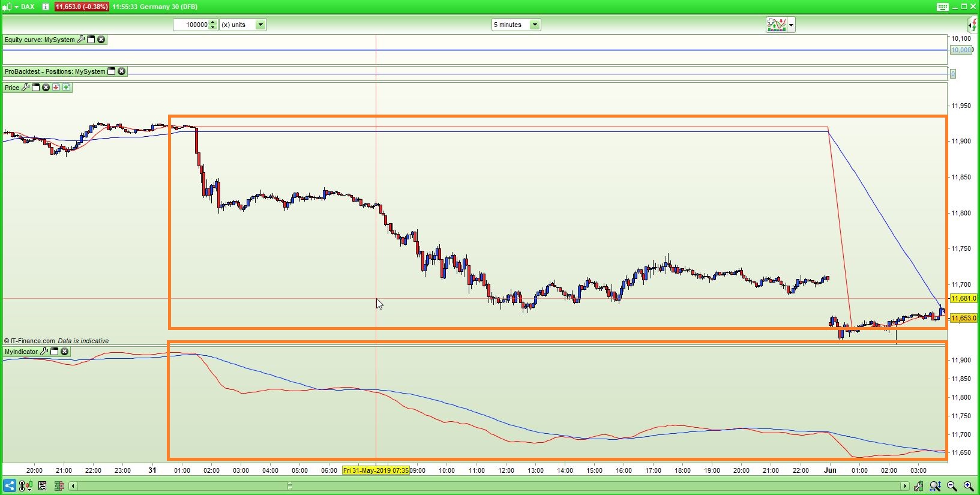The height and width of the screenshot is (495, 980).
Task: Click the Jun label on time axis
Action: [x=830, y=470]
